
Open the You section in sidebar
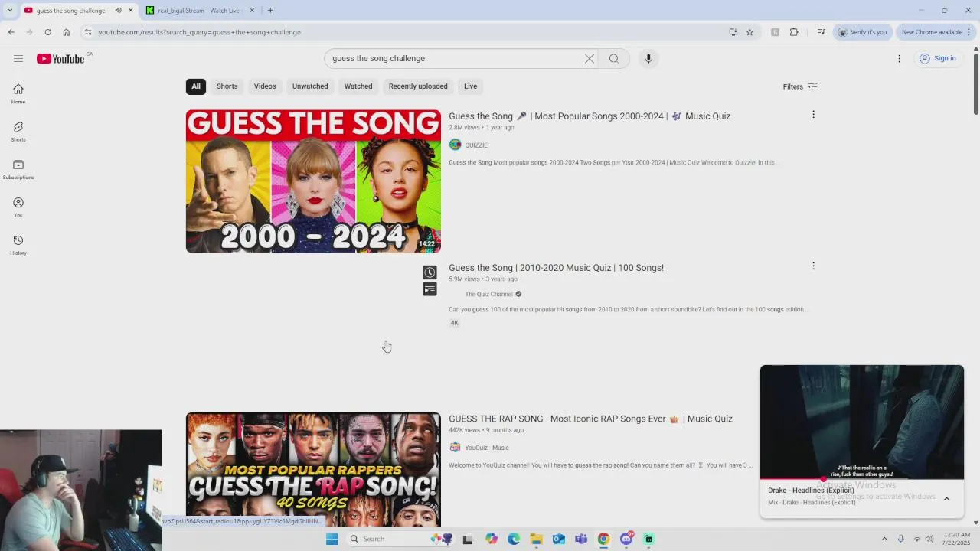coord(18,207)
